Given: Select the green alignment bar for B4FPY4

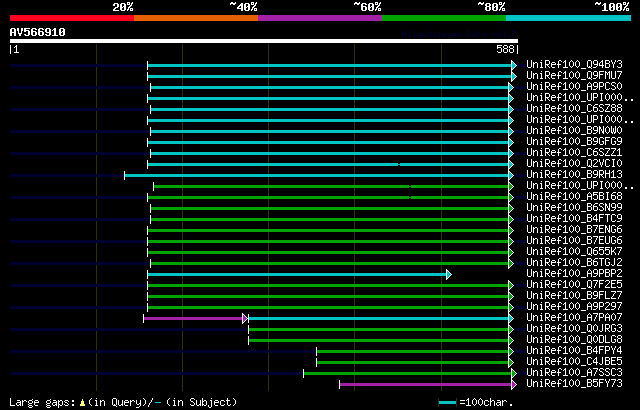Looking at the screenshot, I should click(x=413, y=351).
